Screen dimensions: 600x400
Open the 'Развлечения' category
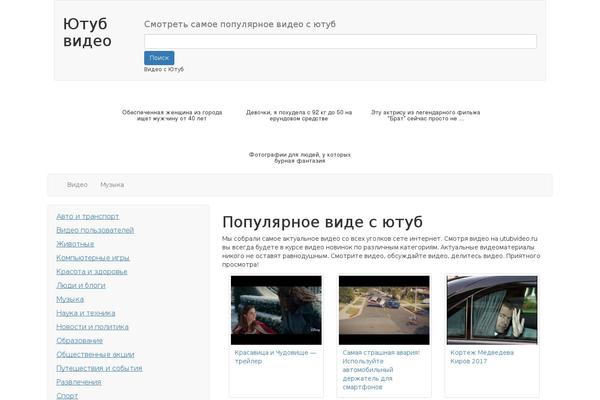pos(78,382)
